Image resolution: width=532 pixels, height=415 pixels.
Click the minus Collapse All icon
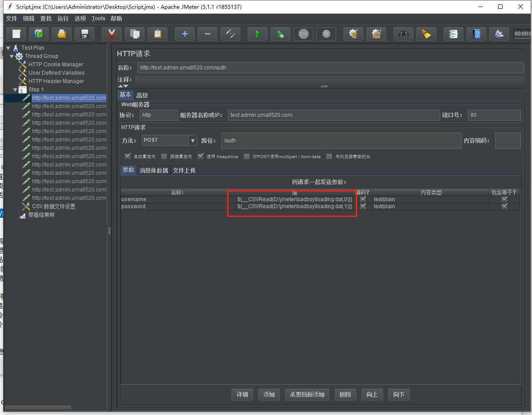[207, 34]
